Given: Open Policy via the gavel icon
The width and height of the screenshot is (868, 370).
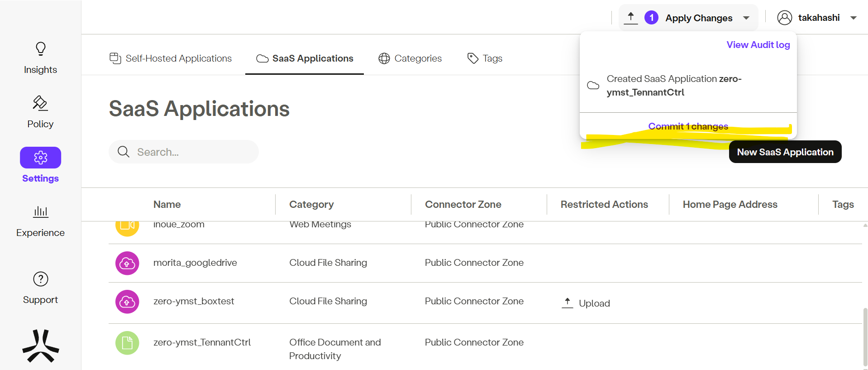Looking at the screenshot, I should tap(40, 103).
